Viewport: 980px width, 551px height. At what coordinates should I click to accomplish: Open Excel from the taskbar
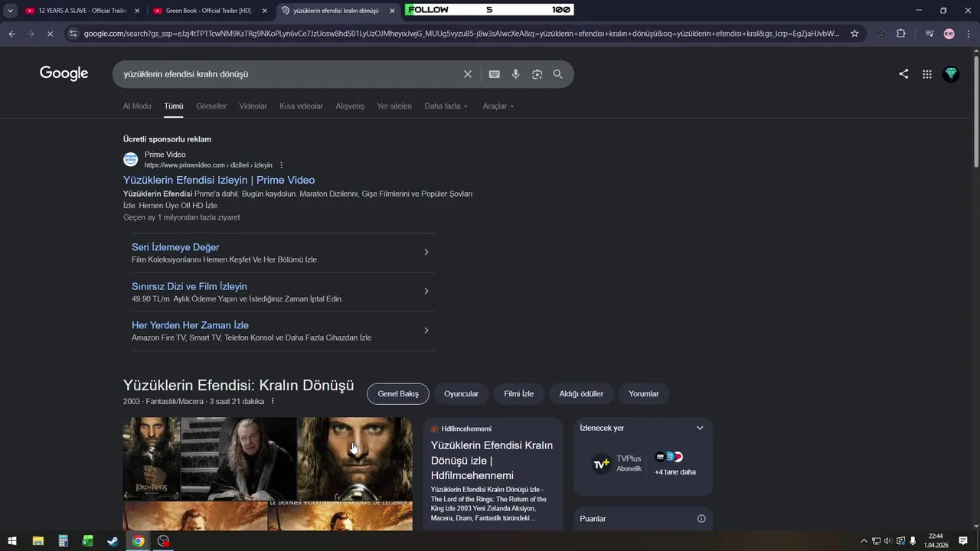[88, 541]
